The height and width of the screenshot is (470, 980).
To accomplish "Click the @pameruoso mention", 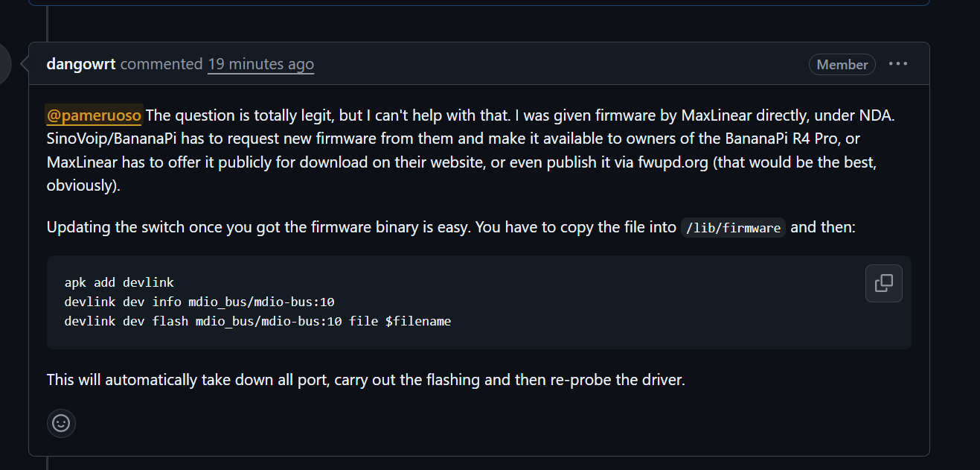I will coord(94,115).
